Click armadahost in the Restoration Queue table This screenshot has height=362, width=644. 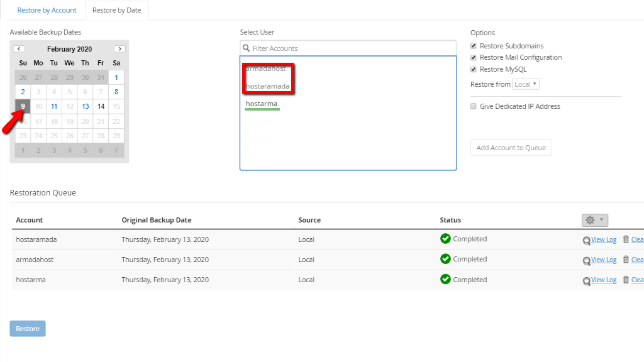click(x=35, y=260)
